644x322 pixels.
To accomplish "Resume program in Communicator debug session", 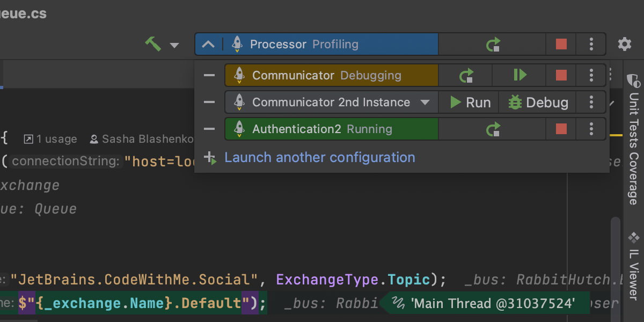I will 520,75.
